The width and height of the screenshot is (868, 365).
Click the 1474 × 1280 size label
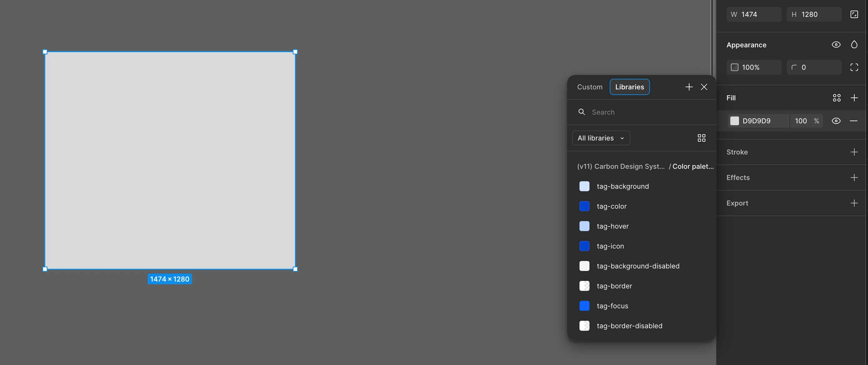169,279
